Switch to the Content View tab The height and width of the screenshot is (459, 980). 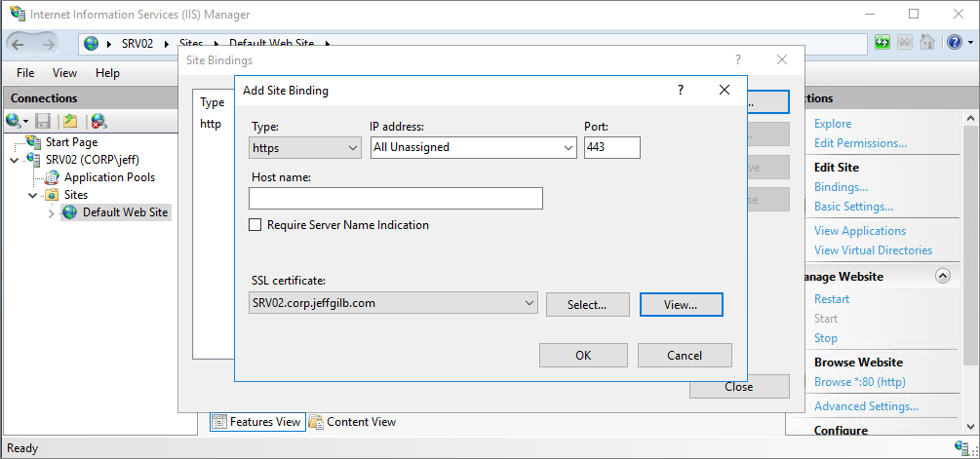pos(353,422)
